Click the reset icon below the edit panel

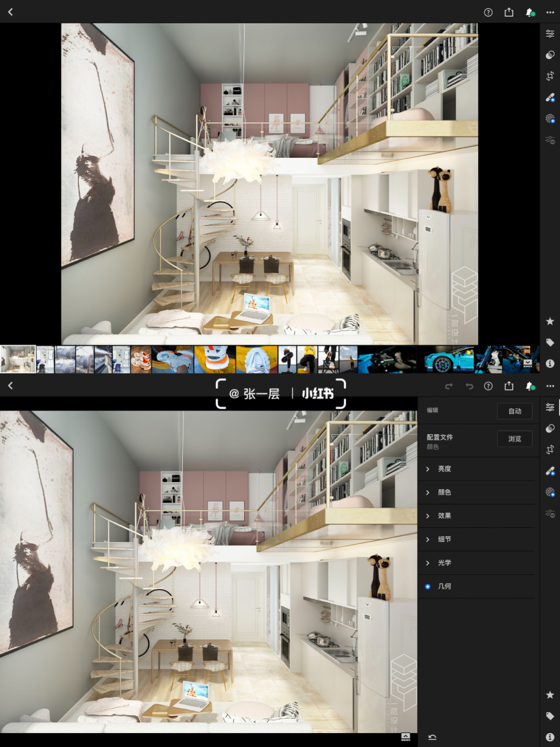point(432,737)
